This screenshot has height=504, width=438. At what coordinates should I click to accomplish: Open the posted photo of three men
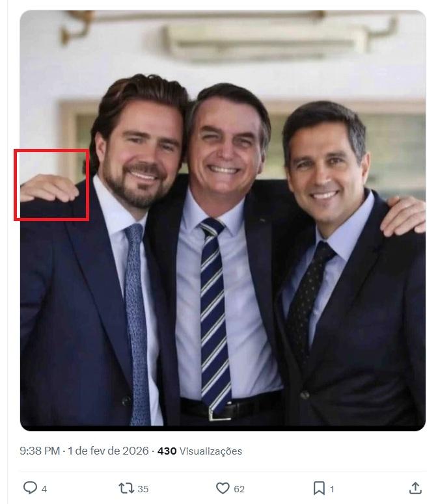click(223, 221)
